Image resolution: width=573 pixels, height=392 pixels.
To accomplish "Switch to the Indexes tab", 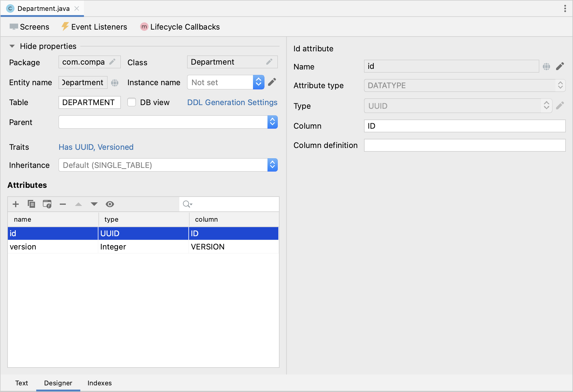I will pos(100,383).
